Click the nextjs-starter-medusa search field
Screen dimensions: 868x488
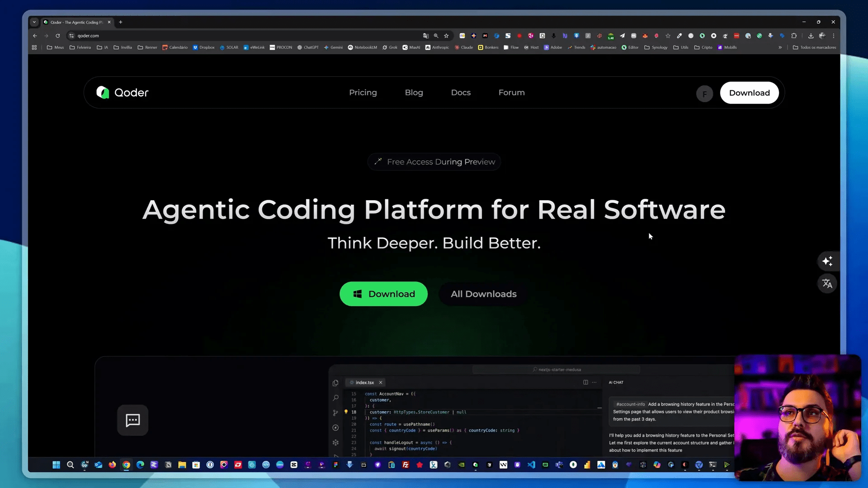pyautogui.click(x=556, y=370)
